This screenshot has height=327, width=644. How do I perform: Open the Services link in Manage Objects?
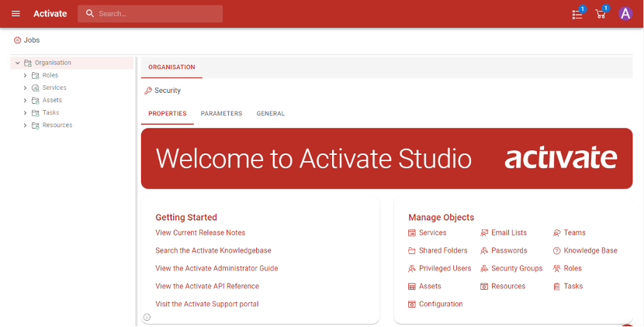[432, 232]
